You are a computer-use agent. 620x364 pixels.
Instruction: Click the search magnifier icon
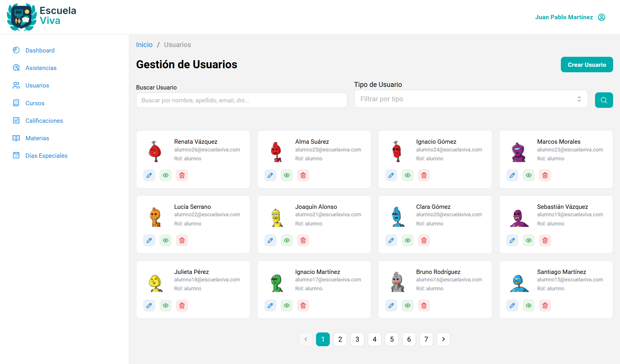[x=604, y=100]
